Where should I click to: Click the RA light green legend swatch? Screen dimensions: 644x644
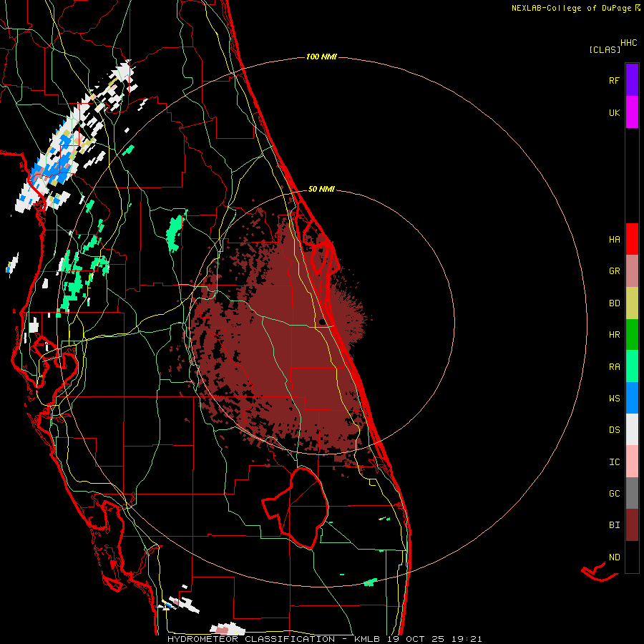632,366
